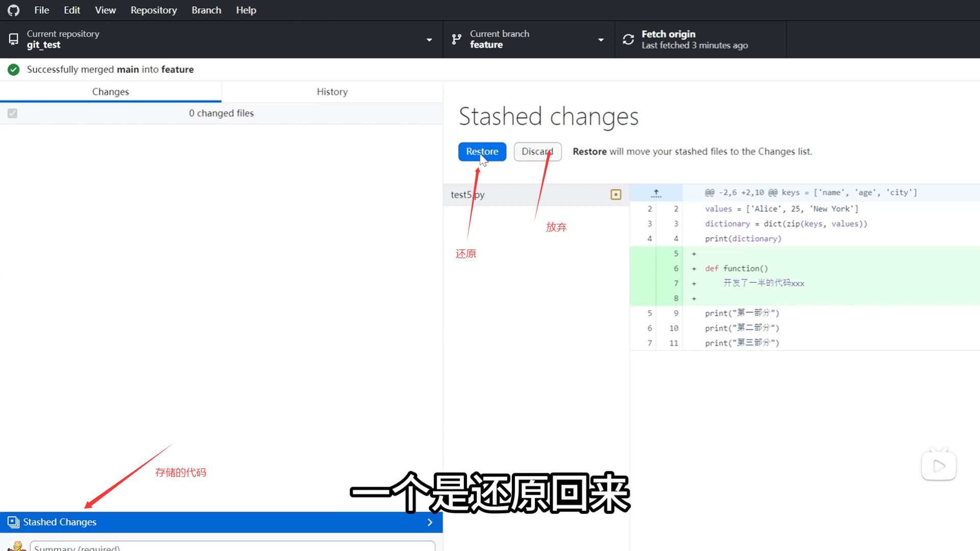Open the Current branch dropdown
This screenshot has width=980, height=551.
[600, 39]
